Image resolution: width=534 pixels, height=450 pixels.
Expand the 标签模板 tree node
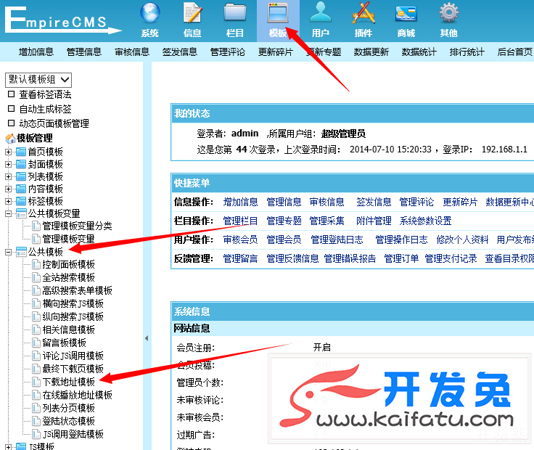point(9,201)
